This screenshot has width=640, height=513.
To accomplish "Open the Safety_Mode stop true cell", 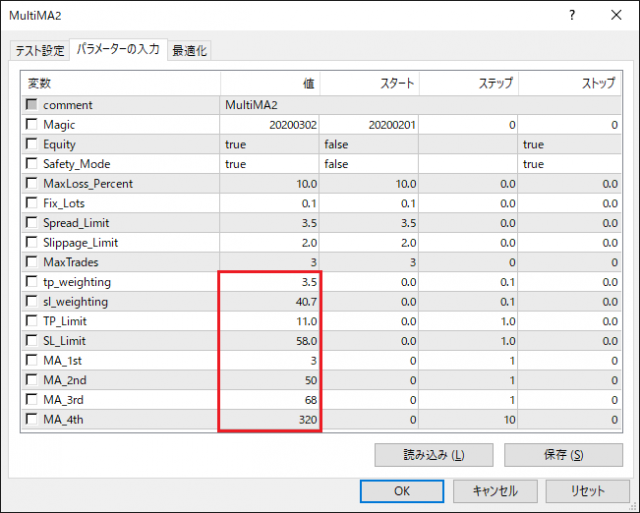I will (570, 164).
